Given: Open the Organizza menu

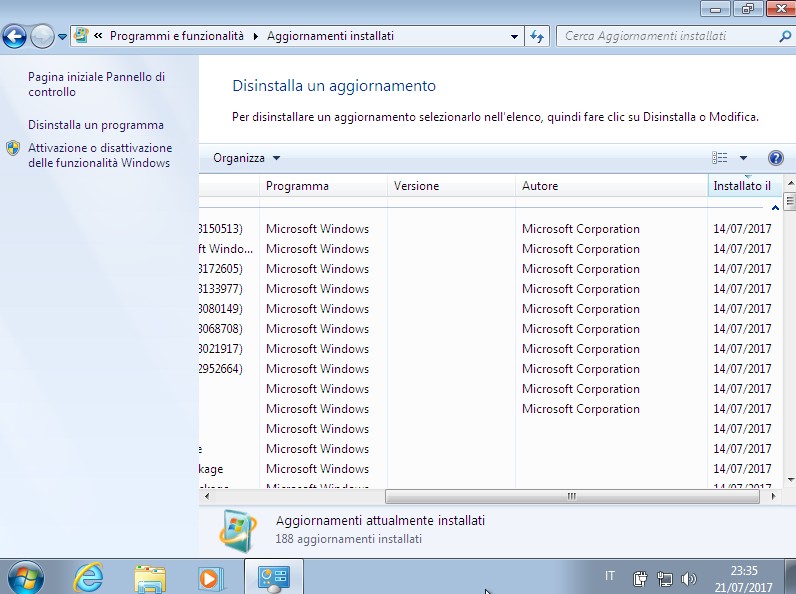Looking at the screenshot, I should tap(246, 158).
